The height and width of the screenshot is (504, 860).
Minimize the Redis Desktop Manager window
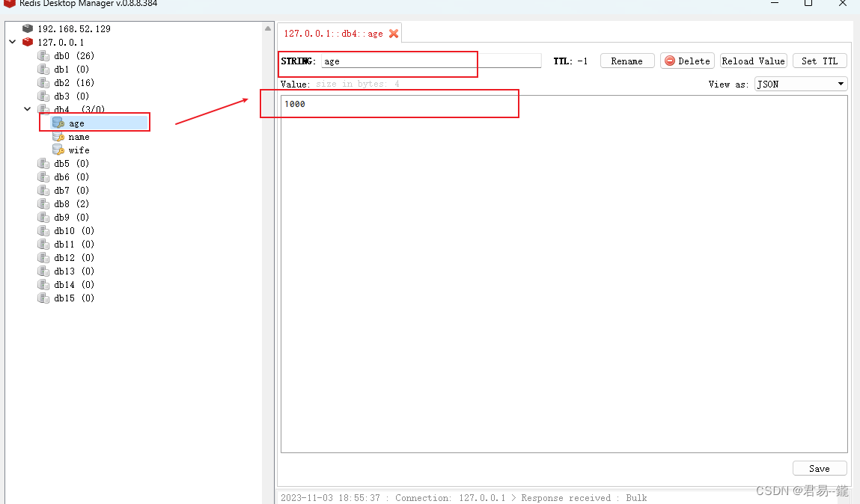(x=775, y=3)
